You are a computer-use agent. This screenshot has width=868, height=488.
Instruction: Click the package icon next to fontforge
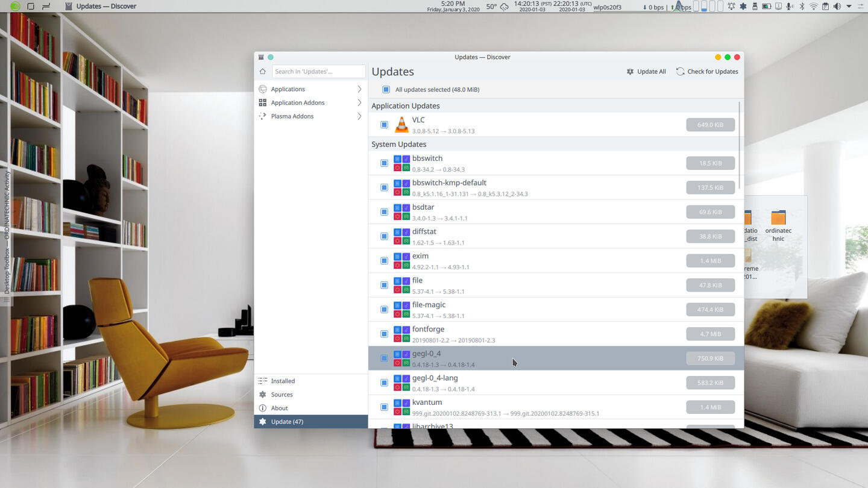401,334
